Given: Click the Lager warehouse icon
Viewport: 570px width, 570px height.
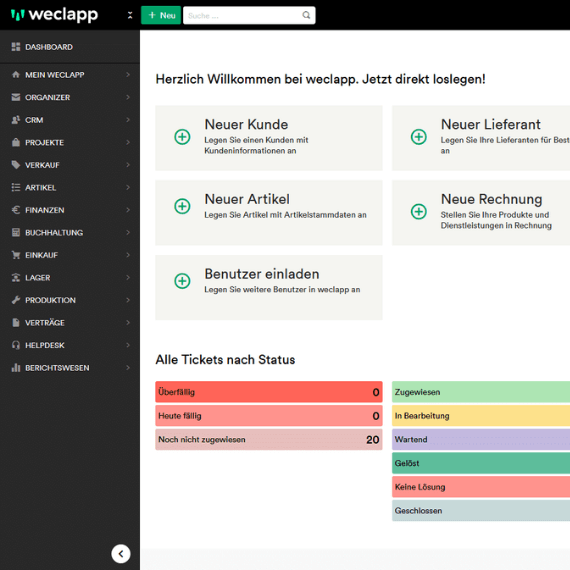Looking at the screenshot, I should point(16,278).
